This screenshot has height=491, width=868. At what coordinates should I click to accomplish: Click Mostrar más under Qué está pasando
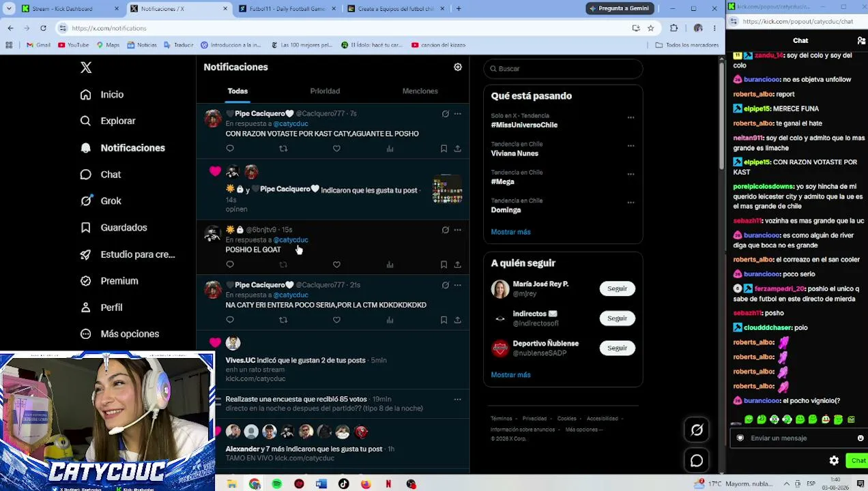(510, 232)
